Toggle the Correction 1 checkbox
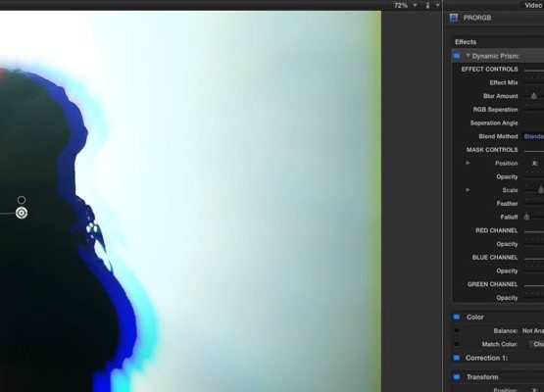This screenshot has height=392, width=544. (457, 358)
